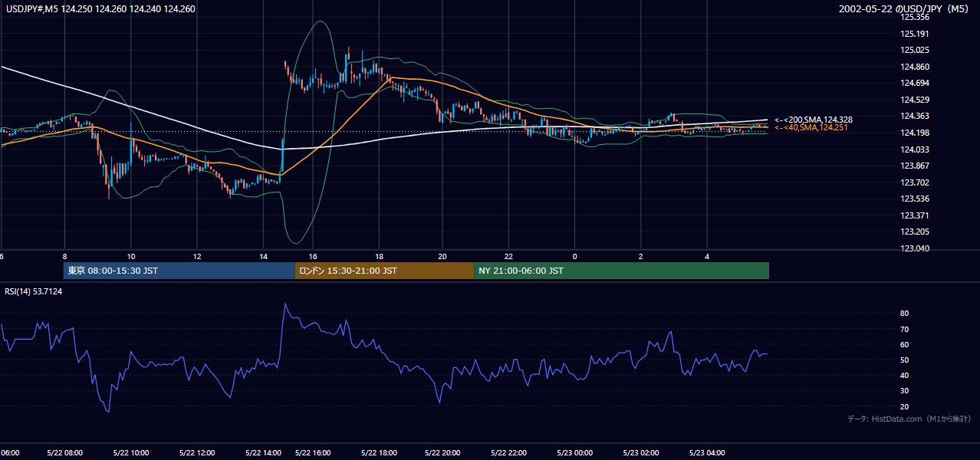Click RSI scale level 40
This screenshot has width=980, height=460.
pyautogui.click(x=905, y=375)
